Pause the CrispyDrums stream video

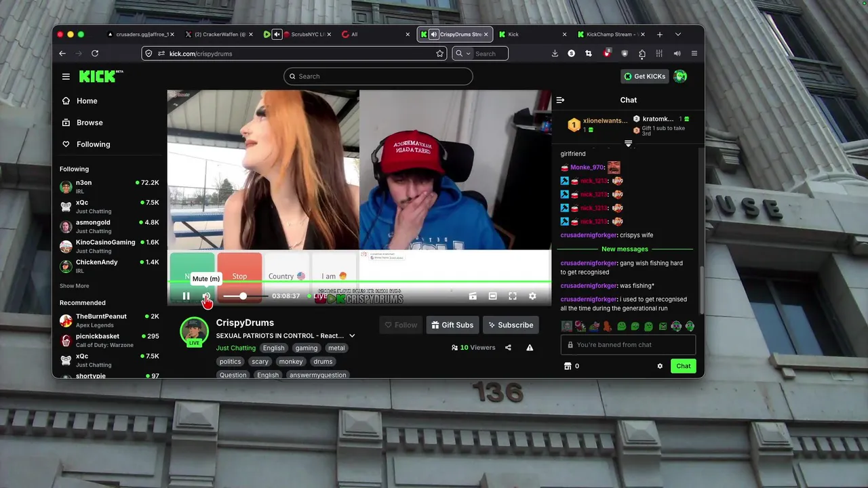[186, 296]
